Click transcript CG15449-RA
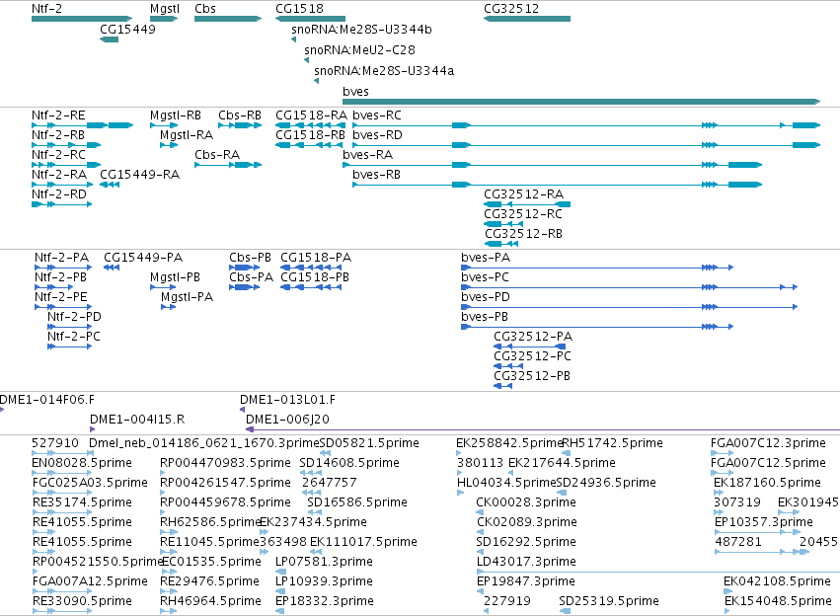 tap(140, 175)
